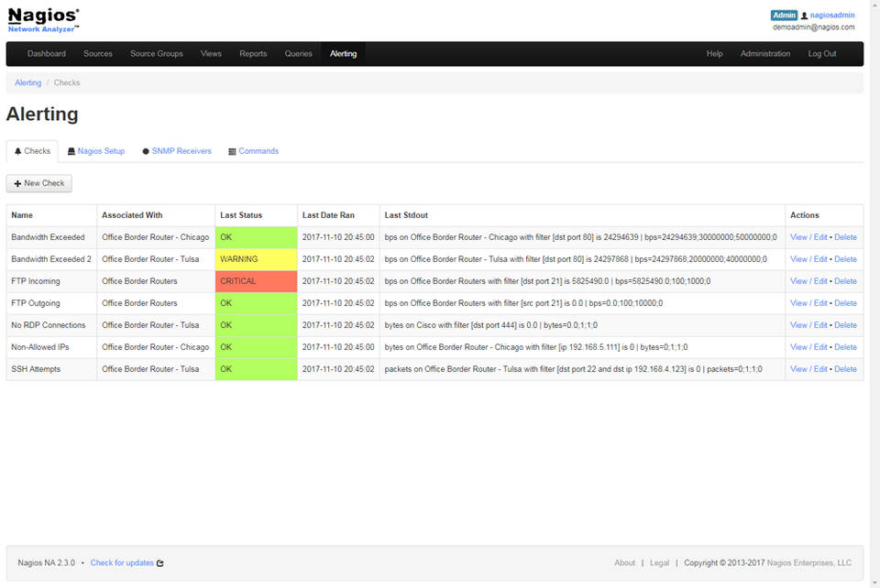Click the circle icon beside SNMP Receivers
This screenshot has width=880, height=588.
pyautogui.click(x=146, y=150)
